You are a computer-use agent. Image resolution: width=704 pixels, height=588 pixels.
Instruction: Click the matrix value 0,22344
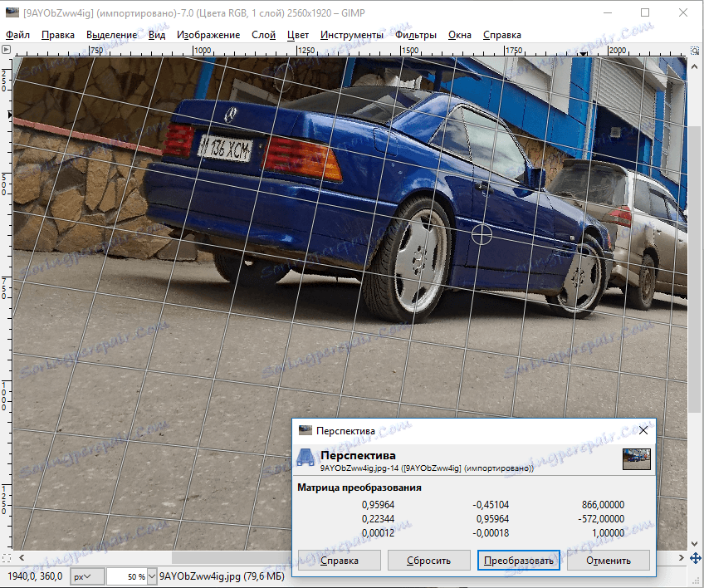pyautogui.click(x=378, y=519)
